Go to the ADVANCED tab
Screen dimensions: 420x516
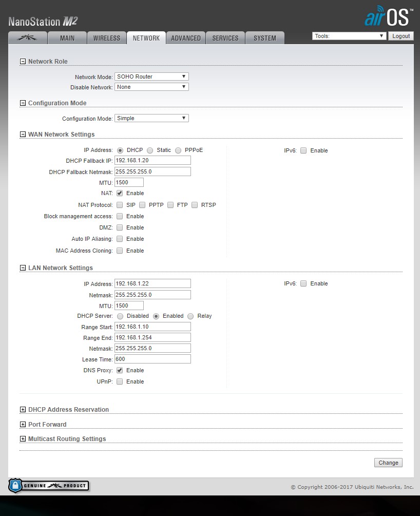[x=186, y=38]
